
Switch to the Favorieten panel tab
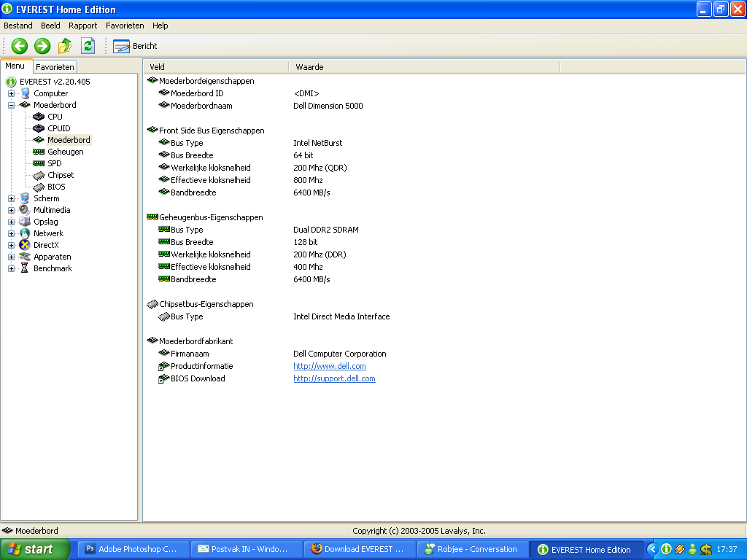coord(55,67)
